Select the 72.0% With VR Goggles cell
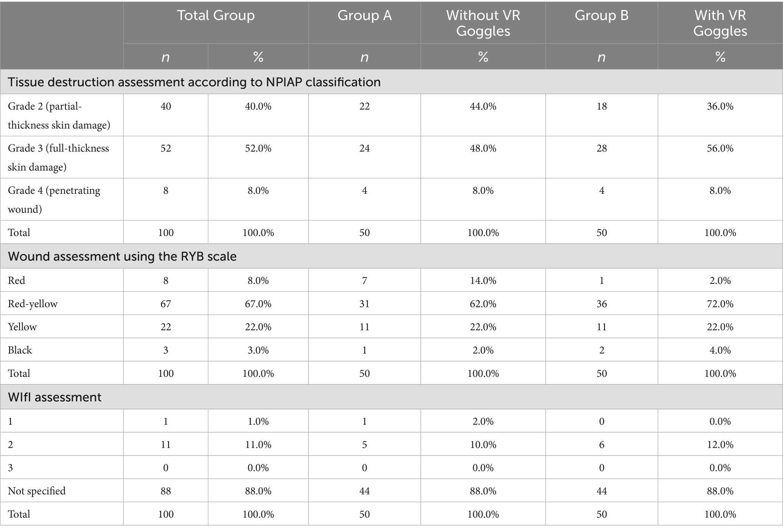This screenshot has height=532, width=783. [720, 304]
